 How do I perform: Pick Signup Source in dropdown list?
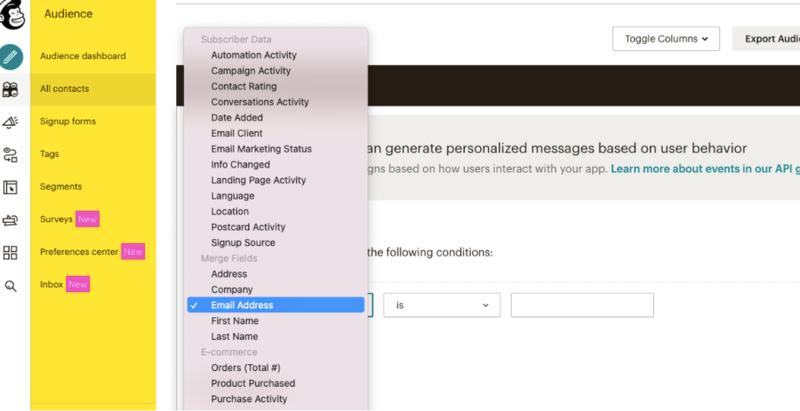click(243, 243)
